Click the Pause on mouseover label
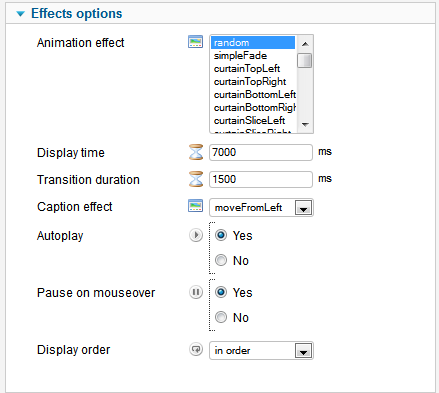 pos(96,293)
